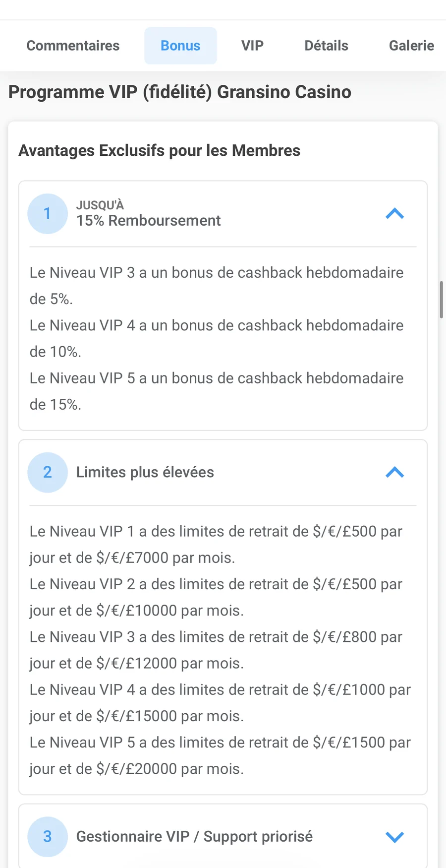Viewport: 446px width, 868px height.
Task: Collapse the Limites plus élevées chevron
Action: 395,472
